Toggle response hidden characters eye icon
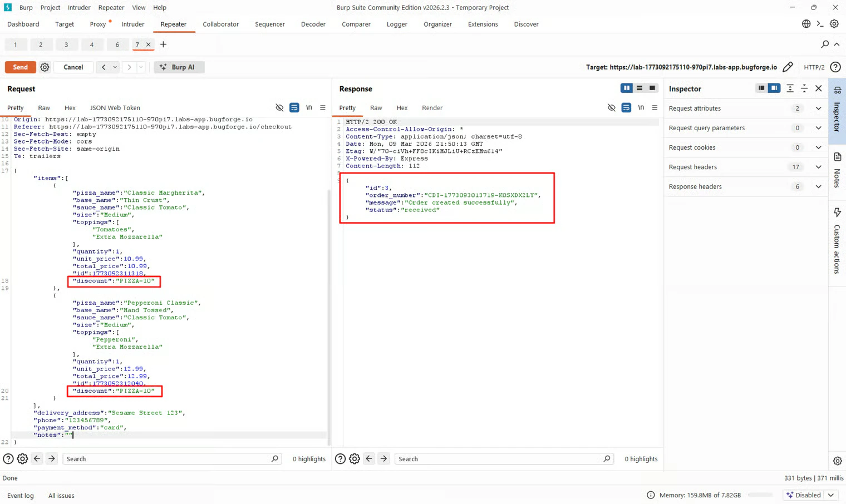Viewport: 846px width, 504px height. click(612, 108)
